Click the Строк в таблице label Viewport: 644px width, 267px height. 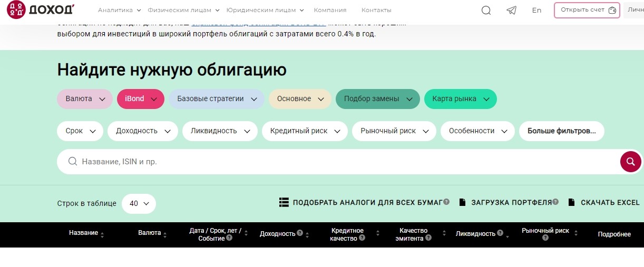pos(86,203)
